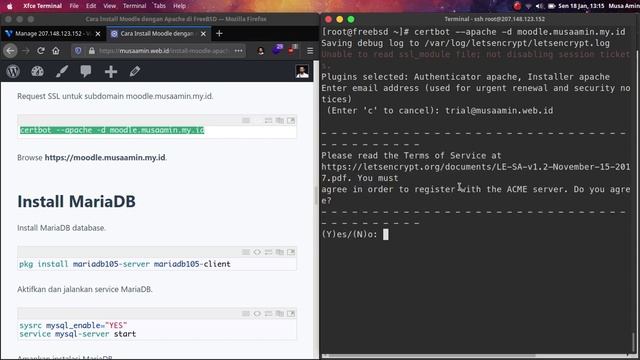Open the Musa Amin user menu
640x360 pixels.
click(x=624, y=6)
